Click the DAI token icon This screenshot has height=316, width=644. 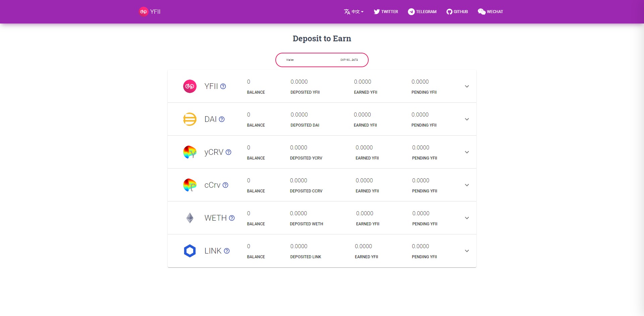coord(190,119)
